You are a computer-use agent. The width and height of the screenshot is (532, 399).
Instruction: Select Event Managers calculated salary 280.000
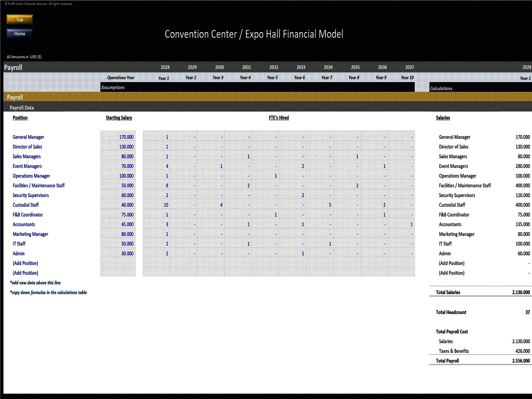pyautogui.click(x=523, y=166)
